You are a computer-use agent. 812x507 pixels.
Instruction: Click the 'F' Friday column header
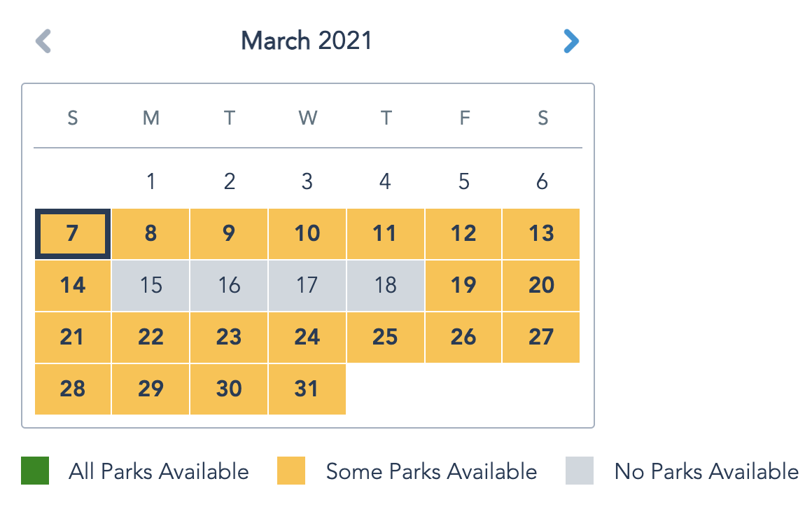tap(464, 118)
